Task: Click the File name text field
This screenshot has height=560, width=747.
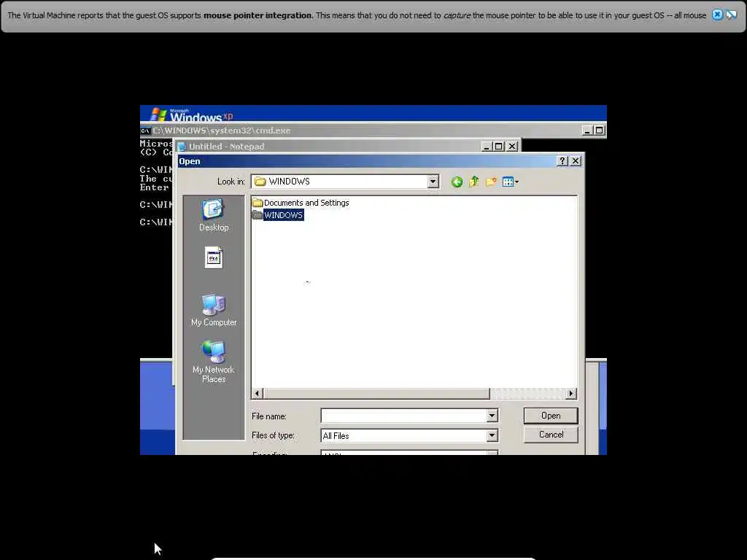Action: 404,416
